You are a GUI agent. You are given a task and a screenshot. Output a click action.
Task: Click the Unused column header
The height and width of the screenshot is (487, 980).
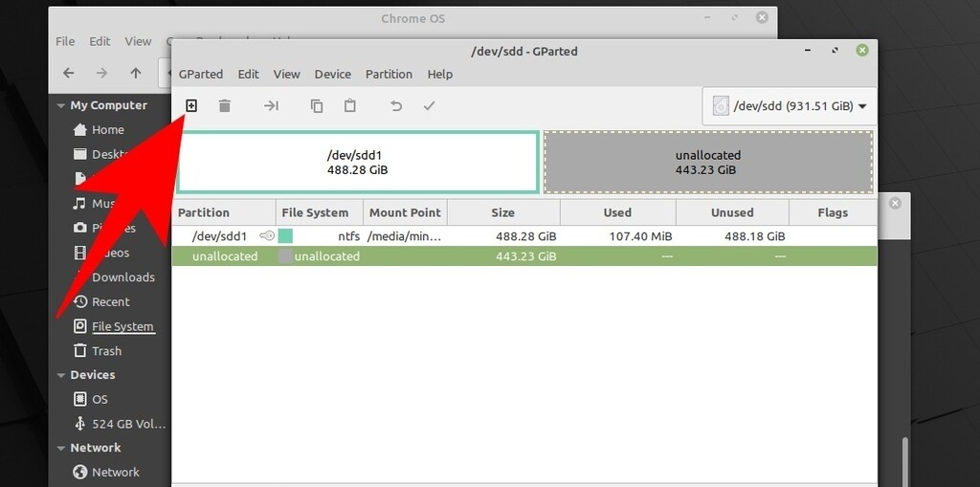tap(732, 212)
